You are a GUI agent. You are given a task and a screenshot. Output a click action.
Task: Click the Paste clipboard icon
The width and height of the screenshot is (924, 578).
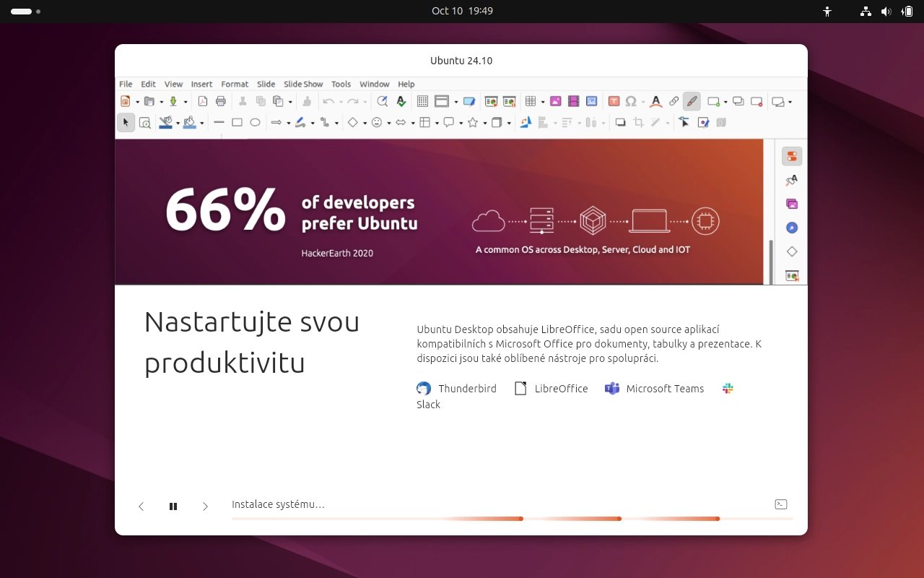coord(278,101)
